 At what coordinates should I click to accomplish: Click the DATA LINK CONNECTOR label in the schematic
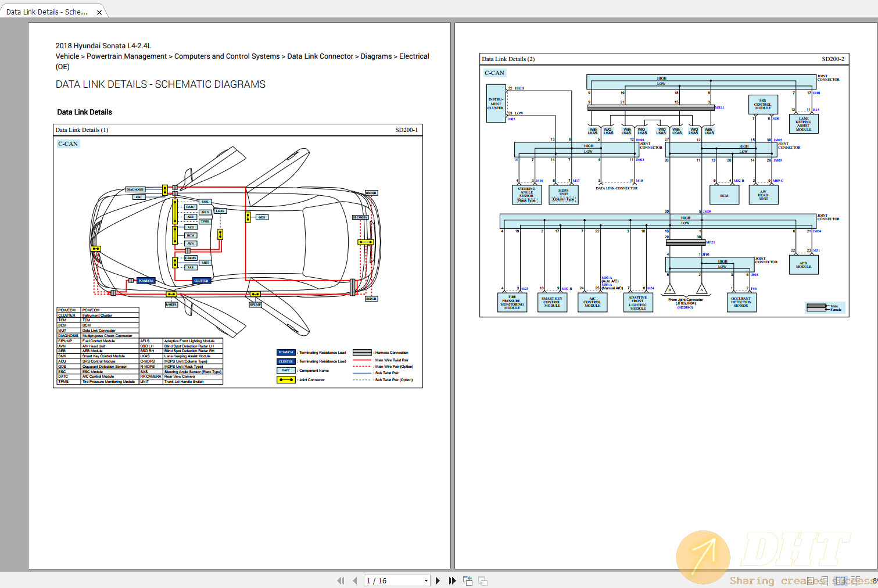[617, 188]
